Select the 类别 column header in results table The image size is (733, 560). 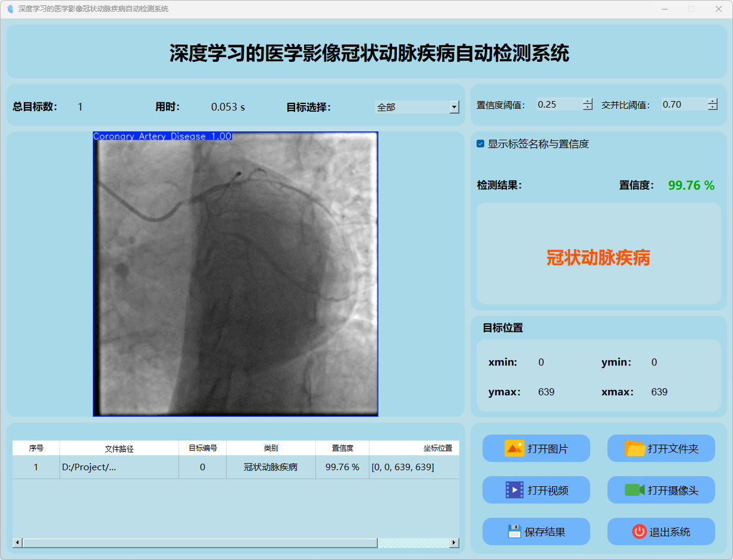(x=271, y=448)
